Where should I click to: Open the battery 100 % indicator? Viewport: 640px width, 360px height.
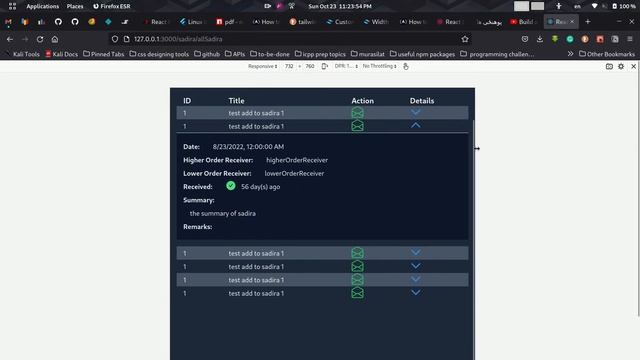(623, 6)
